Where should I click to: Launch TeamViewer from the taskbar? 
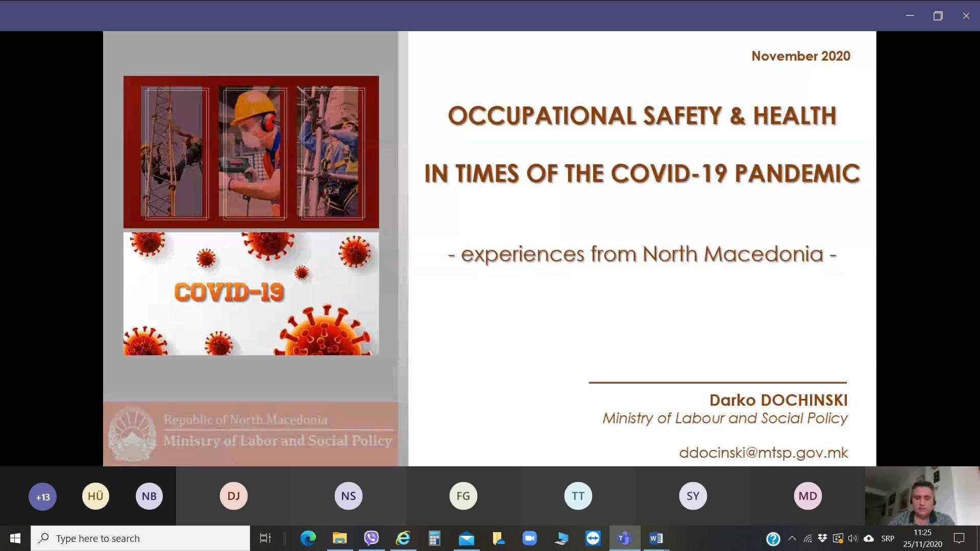tap(593, 538)
